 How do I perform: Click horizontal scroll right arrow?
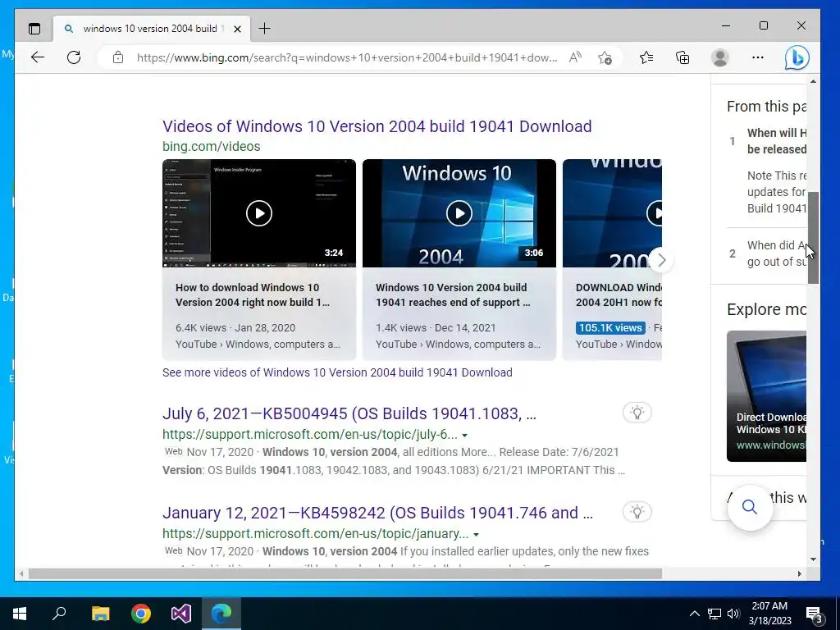coord(799,573)
